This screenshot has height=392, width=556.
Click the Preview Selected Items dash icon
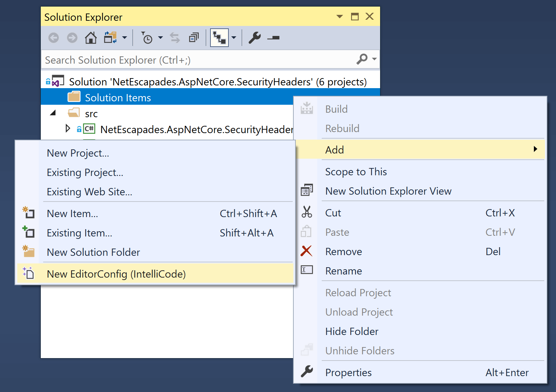pos(273,38)
